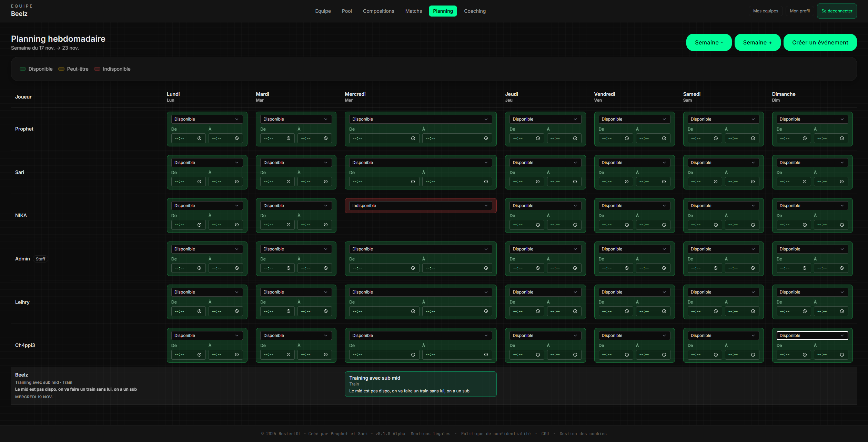868x442 pixels.
Task: Open Prophet's Lundi availability dropdown
Action: click(x=207, y=119)
